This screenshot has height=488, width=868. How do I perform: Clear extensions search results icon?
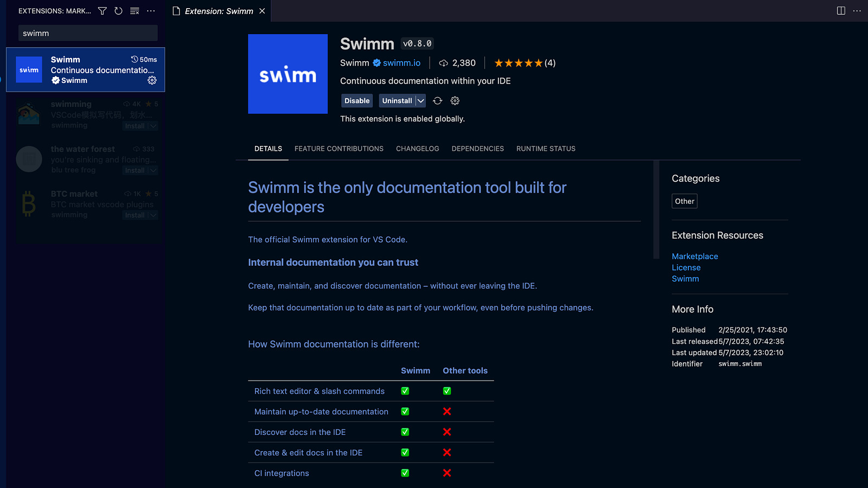pos(135,11)
